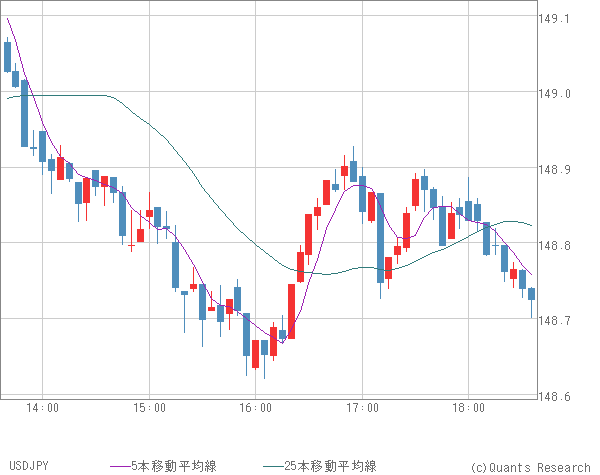Click the 5本移動平均線 legend text
Image resolution: width=600 pixels, height=475 pixels.
[x=174, y=466]
